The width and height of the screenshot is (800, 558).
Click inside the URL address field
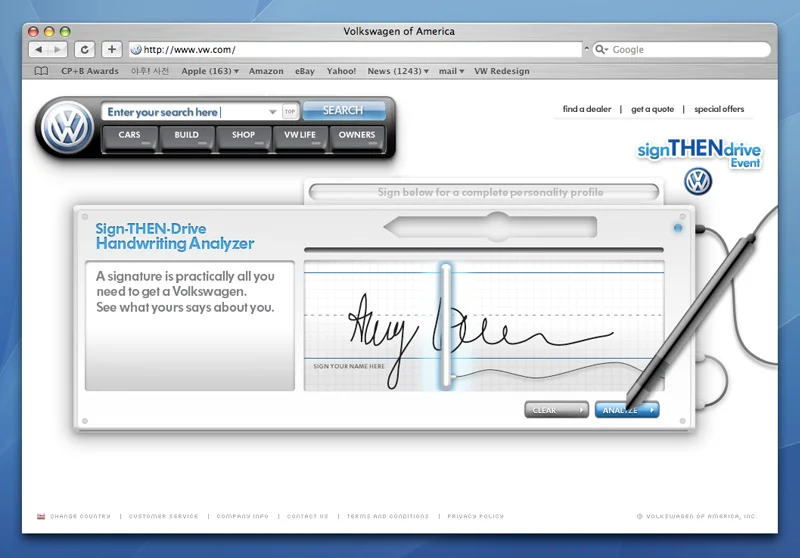[355, 49]
